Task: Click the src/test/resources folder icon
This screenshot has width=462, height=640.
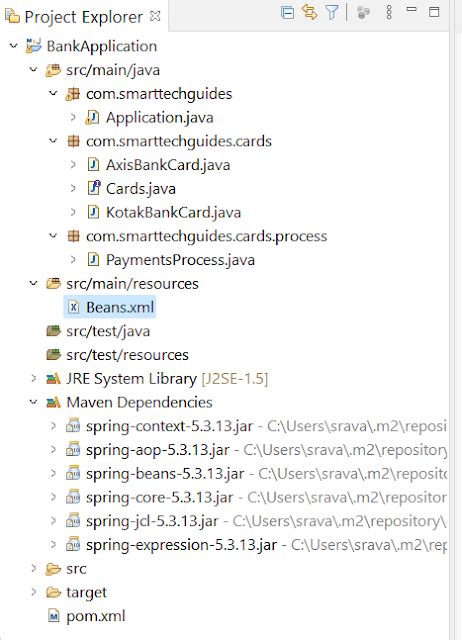Action: (53, 354)
